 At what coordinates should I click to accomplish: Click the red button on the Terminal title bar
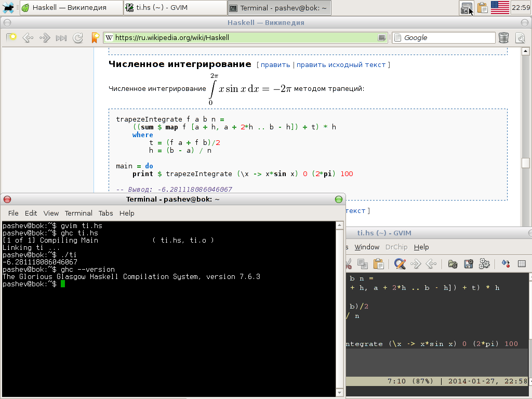click(7, 199)
